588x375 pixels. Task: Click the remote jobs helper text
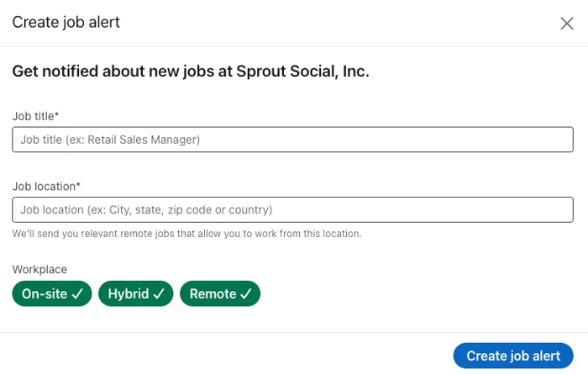pyautogui.click(x=186, y=234)
